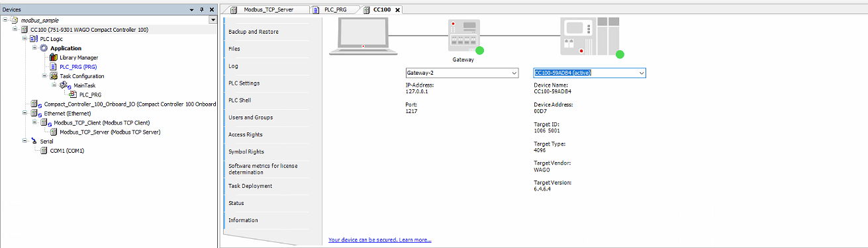Click the Gateway device image
868x248 pixels.
click(463, 35)
